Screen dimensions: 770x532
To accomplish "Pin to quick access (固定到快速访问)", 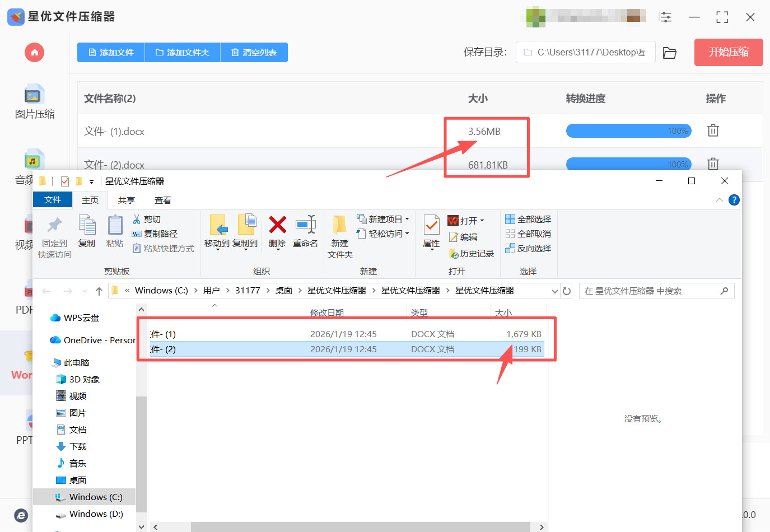I will (x=55, y=237).
